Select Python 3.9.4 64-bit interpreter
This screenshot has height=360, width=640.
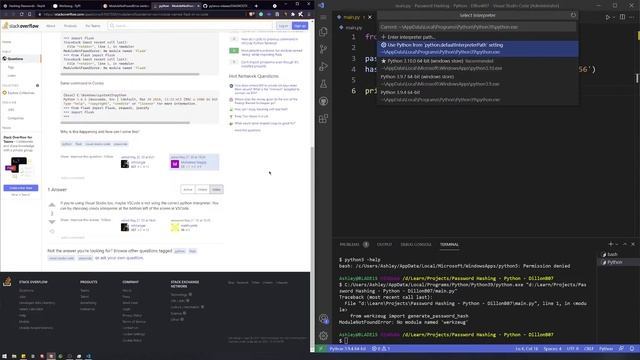[478, 96]
